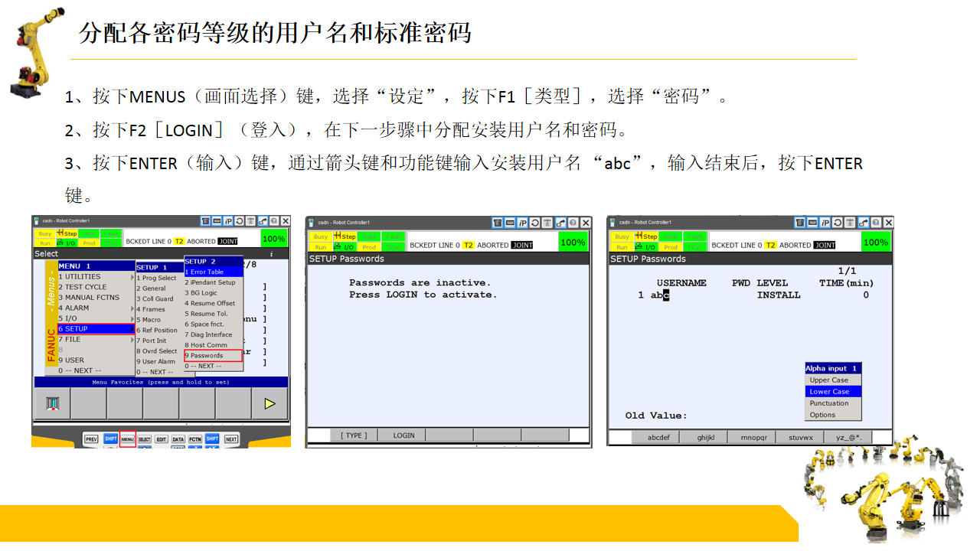Toggle the Step mode indicator

(67, 233)
